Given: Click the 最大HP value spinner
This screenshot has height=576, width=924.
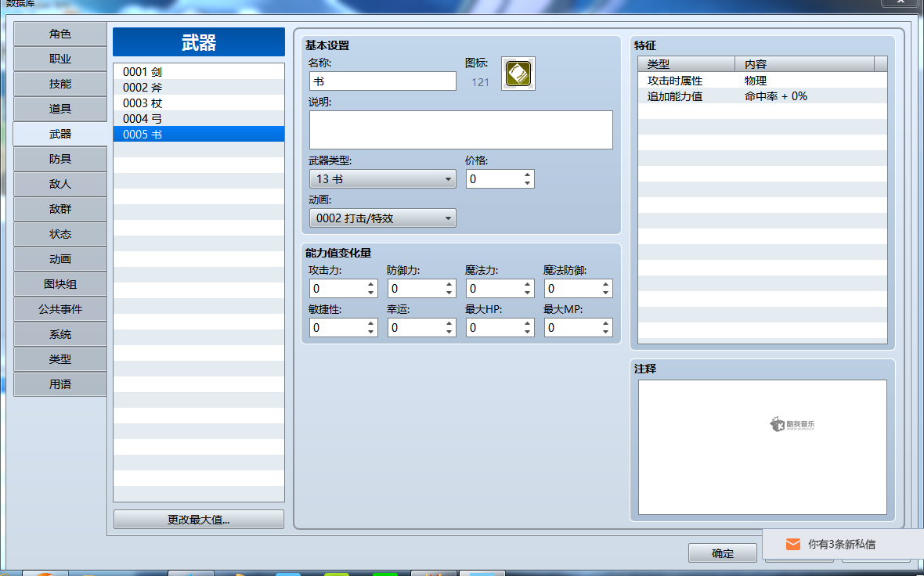Looking at the screenshot, I should coord(500,328).
